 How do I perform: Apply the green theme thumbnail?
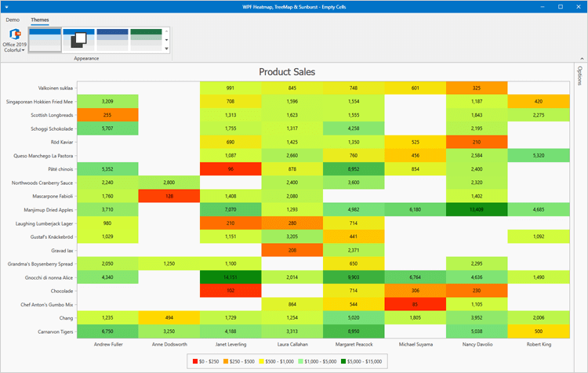click(146, 39)
